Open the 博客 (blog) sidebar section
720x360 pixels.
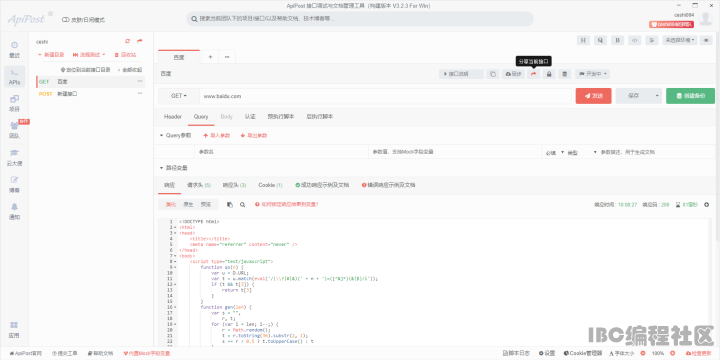[15, 184]
